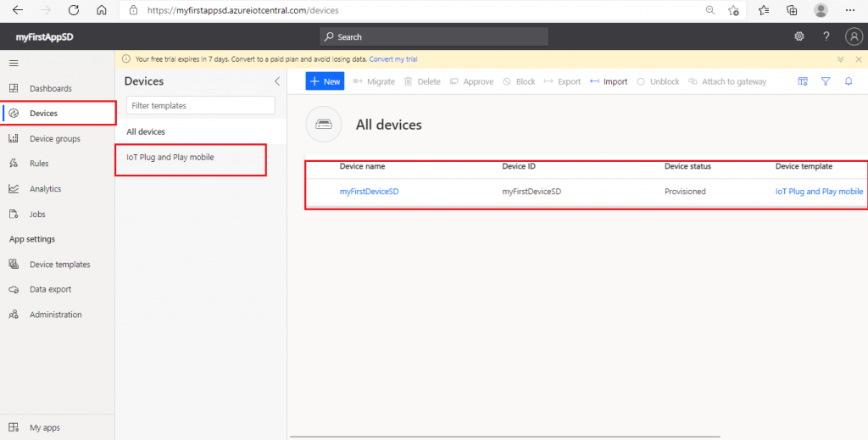Click the Import toolbar button
Image resolution: width=868 pixels, height=440 pixels.
click(609, 81)
